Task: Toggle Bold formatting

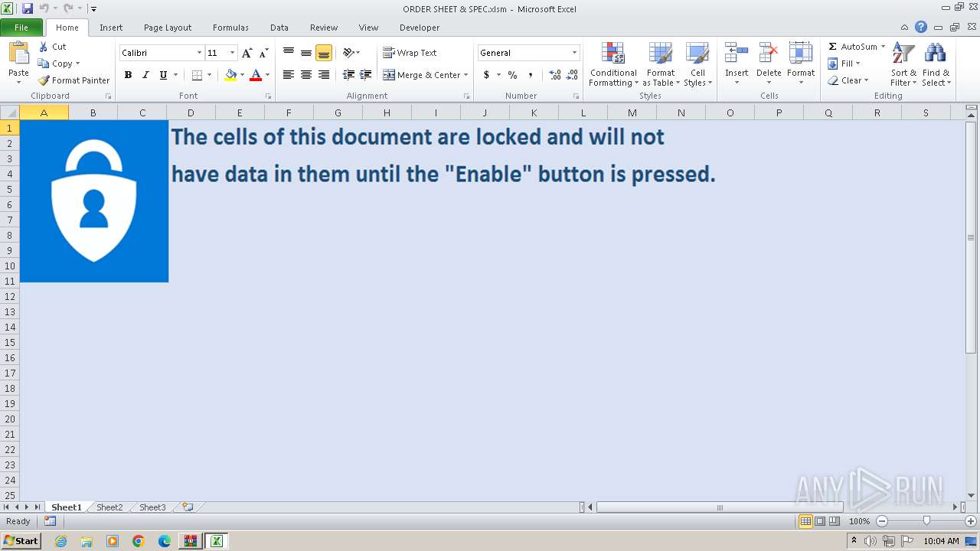Action: click(128, 75)
